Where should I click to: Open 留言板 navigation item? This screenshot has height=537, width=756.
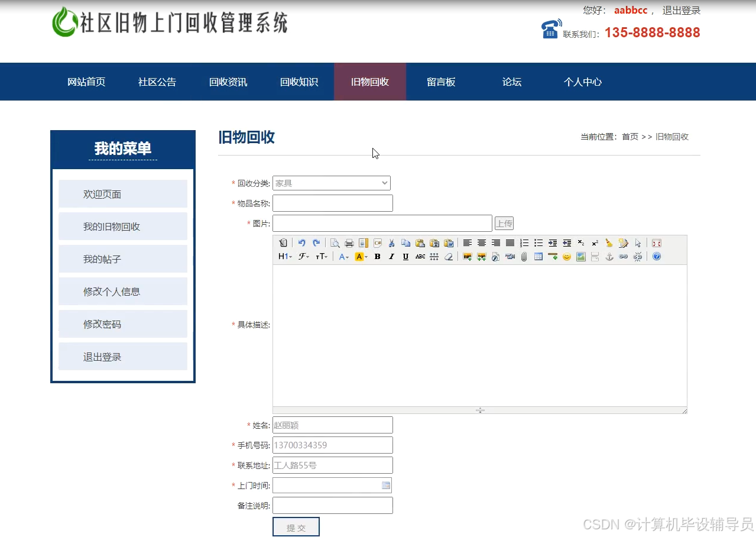[x=441, y=82]
